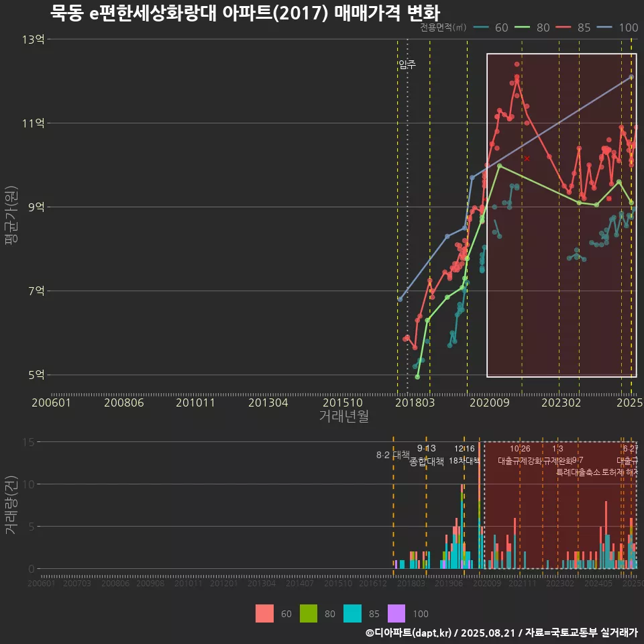Click the salmon 60 swatch in bottom legend
644x644 pixels.
(x=264, y=614)
